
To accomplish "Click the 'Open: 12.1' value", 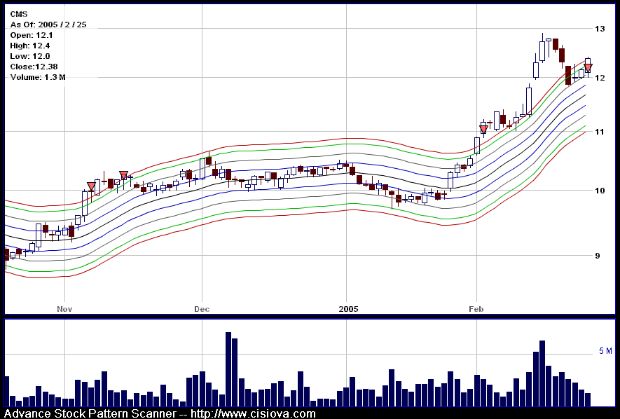I will click(32, 35).
